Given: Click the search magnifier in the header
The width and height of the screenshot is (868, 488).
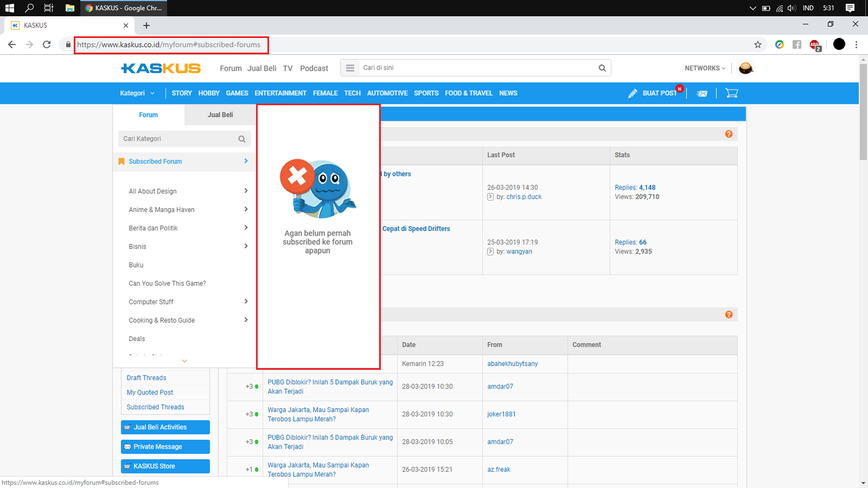Looking at the screenshot, I should [x=602, y=68].
